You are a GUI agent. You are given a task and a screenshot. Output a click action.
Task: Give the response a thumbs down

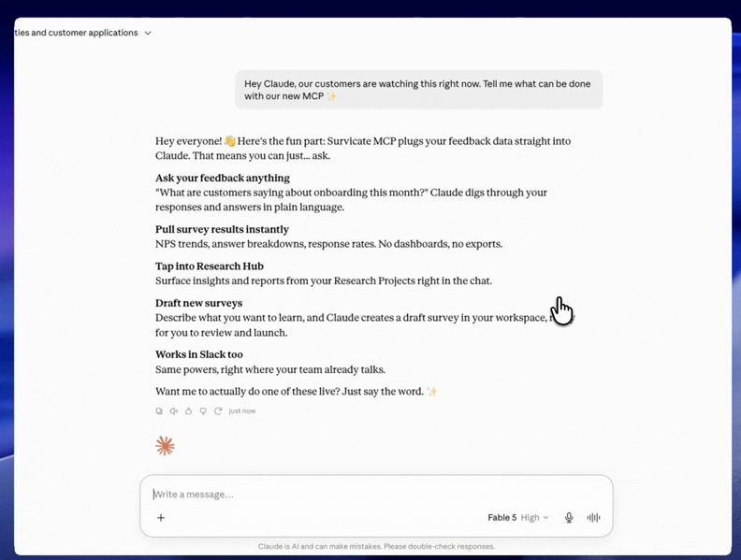[203, 410]
